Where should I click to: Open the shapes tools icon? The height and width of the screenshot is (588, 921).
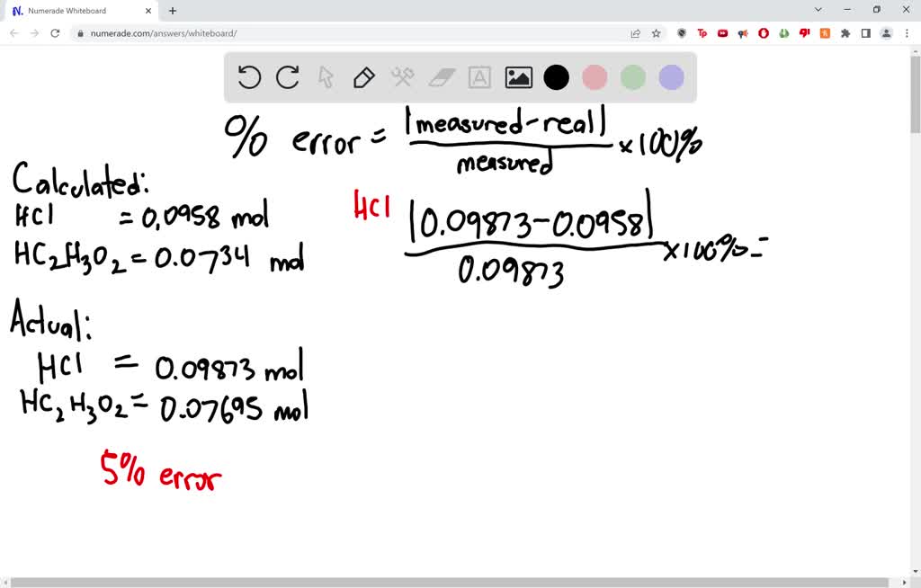pos(402,77)
